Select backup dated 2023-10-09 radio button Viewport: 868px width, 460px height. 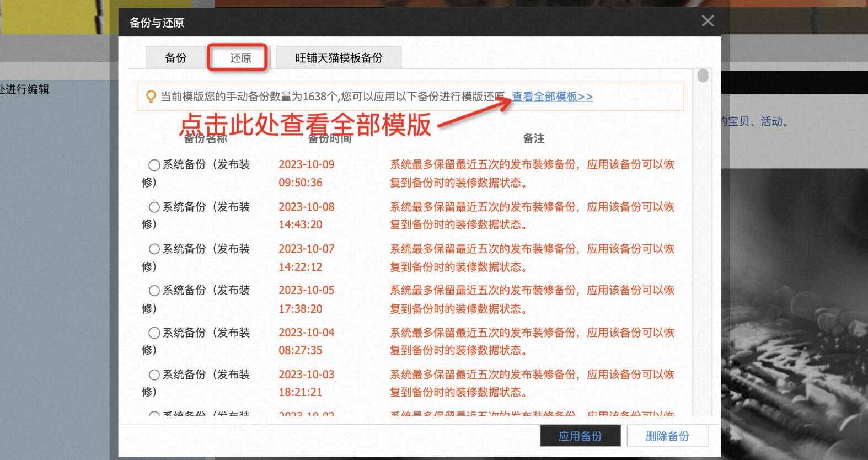(x=154, y=165)
